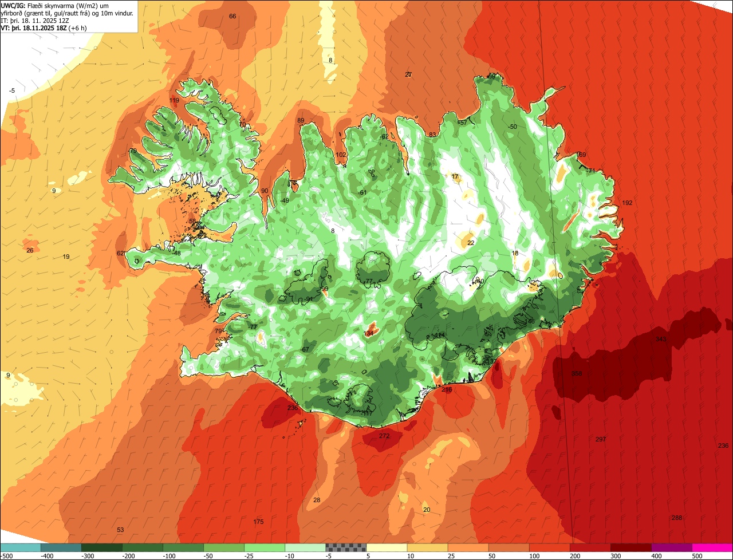Click the checkered -5 to 5 legend swatch
Screen dimensions: 733x560
(346, 548)
